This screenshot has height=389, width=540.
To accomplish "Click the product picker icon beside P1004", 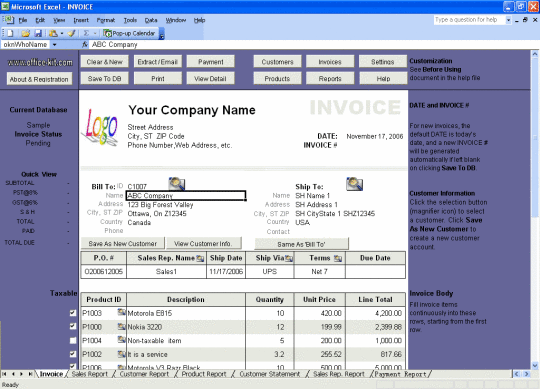I will point(121,340).
